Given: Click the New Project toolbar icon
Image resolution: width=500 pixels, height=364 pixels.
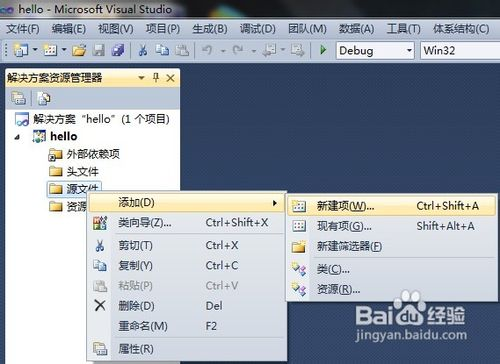Looking at the screenshot, I should (x=21, y=50).
